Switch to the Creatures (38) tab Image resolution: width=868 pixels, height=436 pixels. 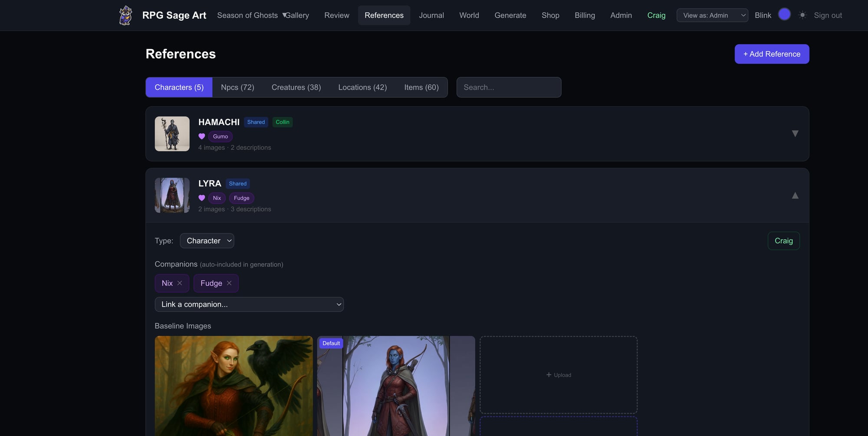click(x=296, y=87)
